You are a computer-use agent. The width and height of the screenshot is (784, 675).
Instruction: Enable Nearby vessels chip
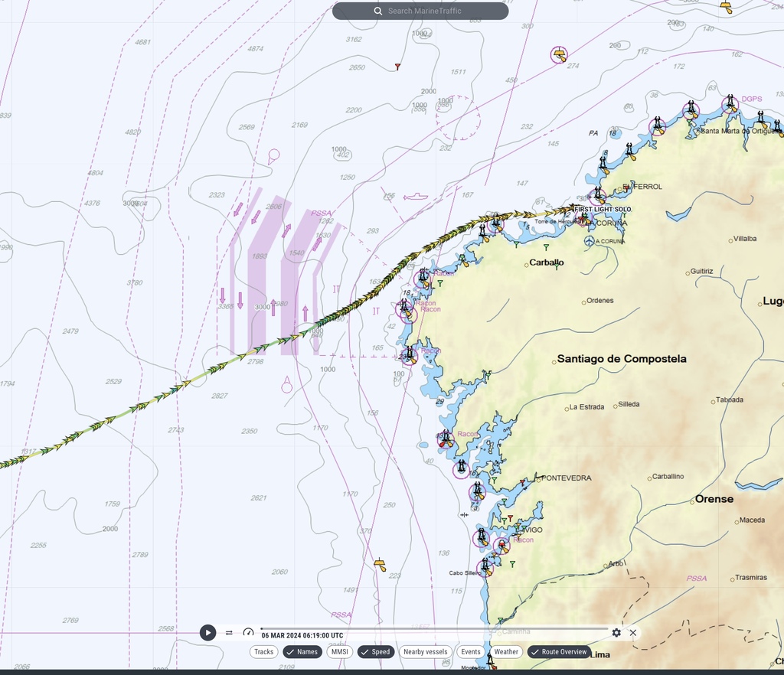tap(426, 651)
